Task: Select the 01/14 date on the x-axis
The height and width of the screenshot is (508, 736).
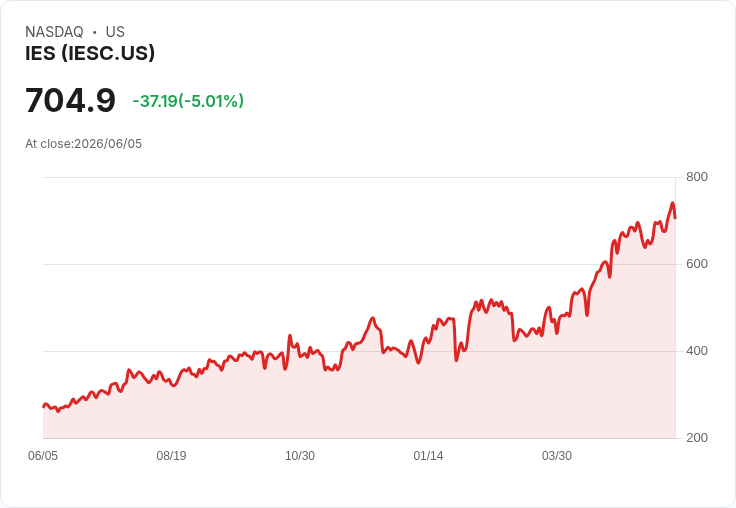Action: 428,456
